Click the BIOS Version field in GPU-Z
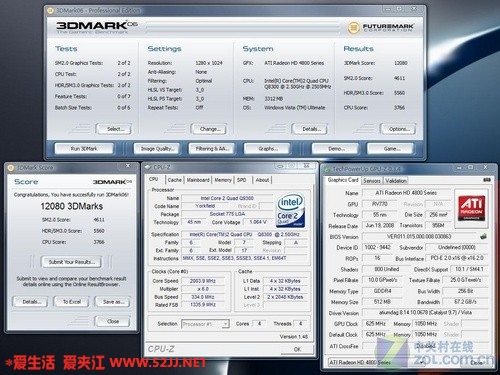The width and height of the screenshot is (500, 375). tap(419, 237)
